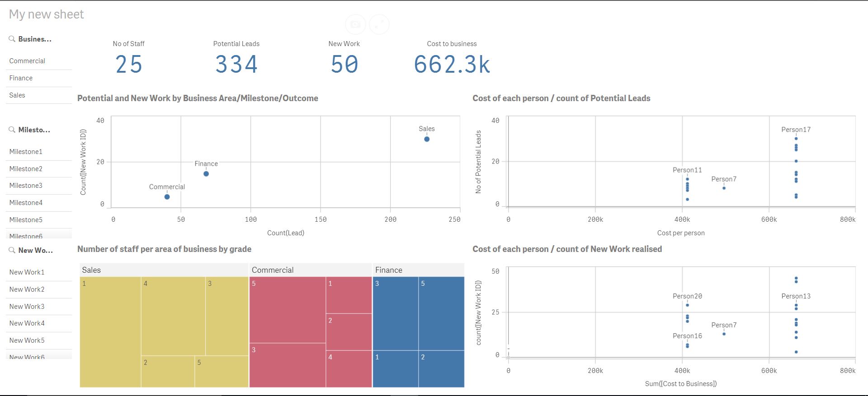This screenshot has height=396, width=868.
Task: Select New Work4 in the filter list
Action: [27, 323]
